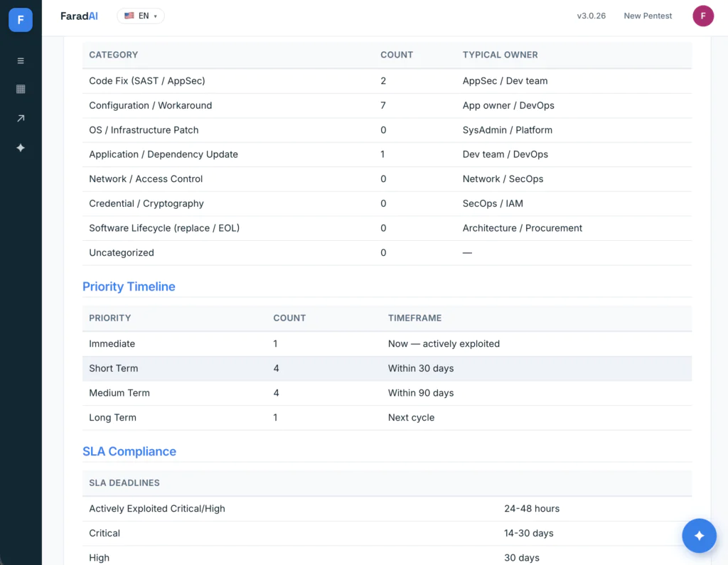Click the SLA DEADLINES header
Screen dimensions: 728x565
[x=124, y=483]
